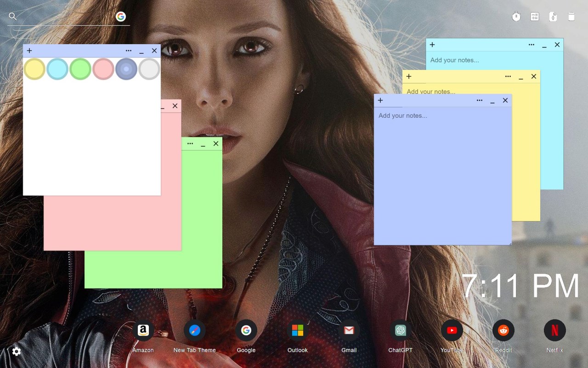Click into the yellow note text area
The height and width of the screenshot is (368, 588).
pyautogui.click(x=471, y=89)
